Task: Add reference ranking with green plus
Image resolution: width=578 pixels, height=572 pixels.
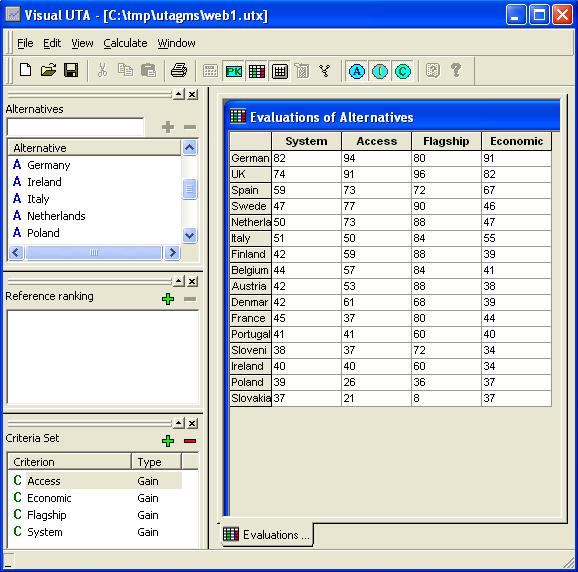Action: coord(168,299)
